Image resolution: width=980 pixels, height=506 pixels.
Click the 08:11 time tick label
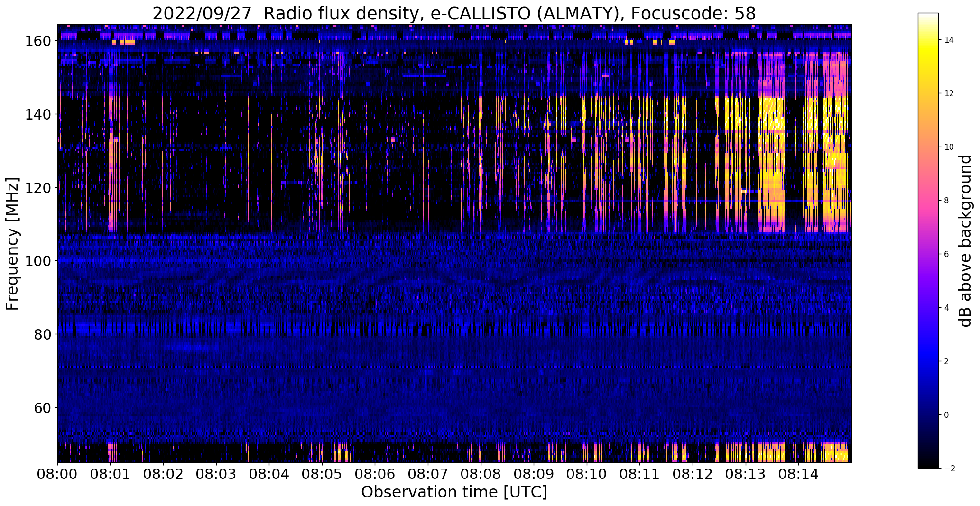pos(639,474)
